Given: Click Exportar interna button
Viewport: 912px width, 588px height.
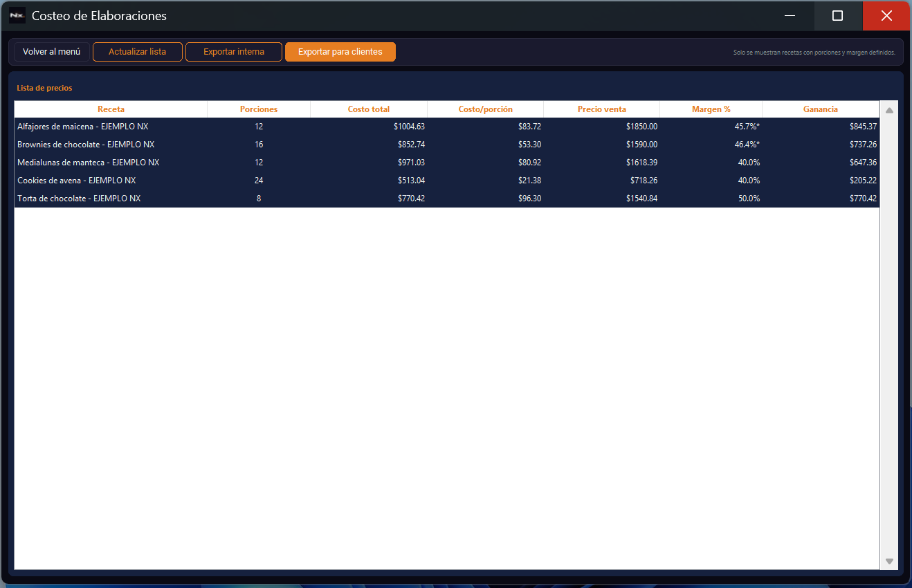Looking at the screenshot, I should [234, 52].
